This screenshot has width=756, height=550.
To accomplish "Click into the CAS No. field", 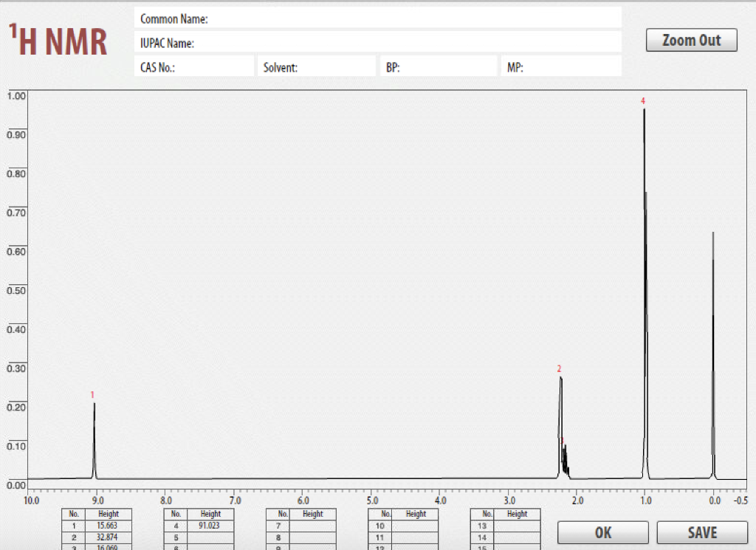I will tap(194, 66).
